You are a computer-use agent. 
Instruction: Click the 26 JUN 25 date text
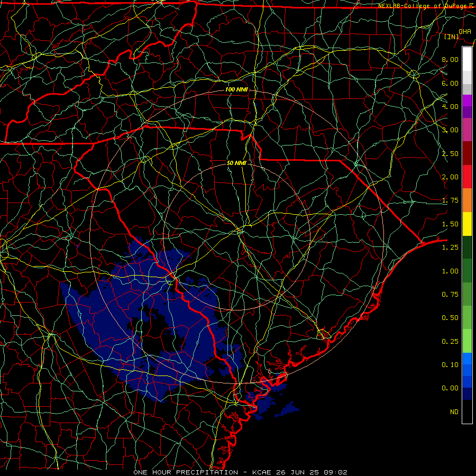click(x=298, y=472)
